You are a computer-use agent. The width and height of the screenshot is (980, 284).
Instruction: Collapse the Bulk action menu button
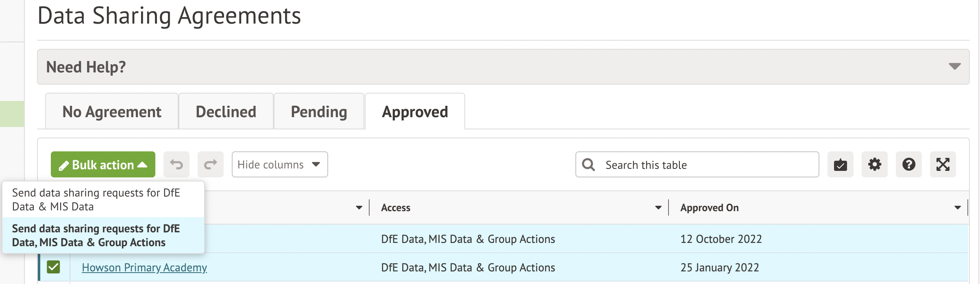[103, 164]
